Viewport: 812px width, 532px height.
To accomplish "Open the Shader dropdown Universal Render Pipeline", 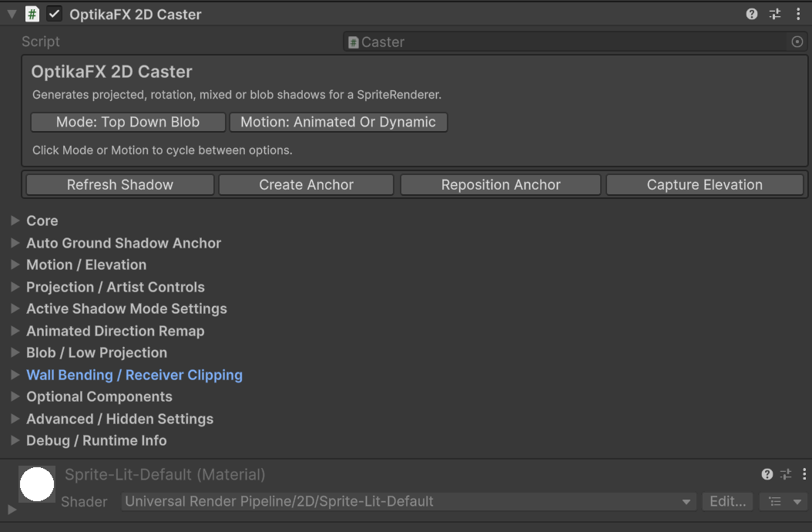I will coord(408,501).
